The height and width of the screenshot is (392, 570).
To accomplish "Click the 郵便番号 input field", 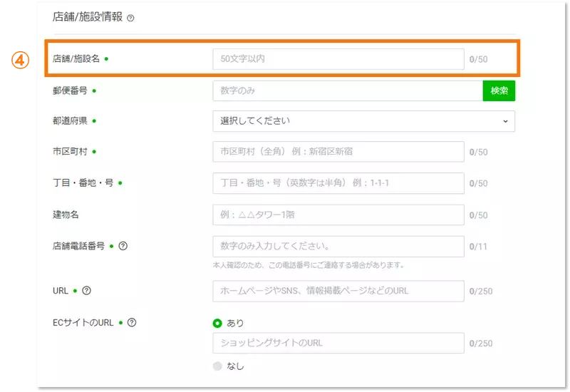I will pyautogui.click(x=347, y=91).
